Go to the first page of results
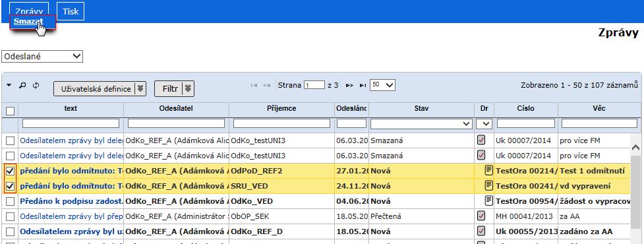 point(254,86)
